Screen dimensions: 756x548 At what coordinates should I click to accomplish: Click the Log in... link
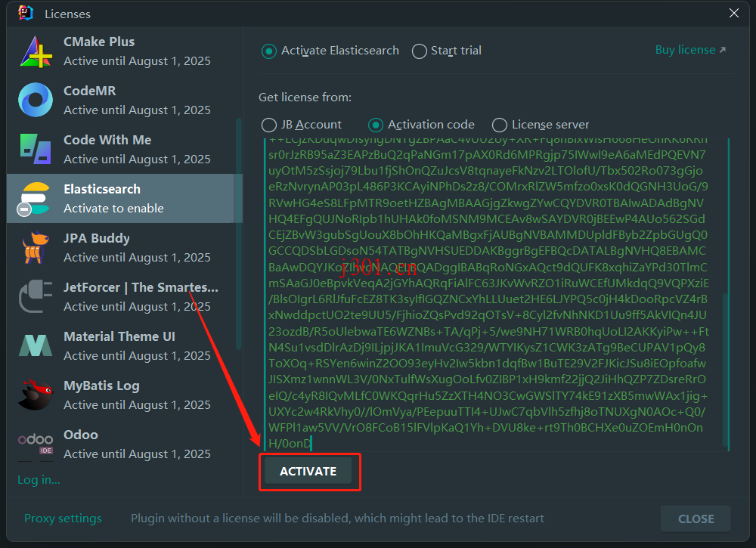pyautogui.click(x=39, y=480)
